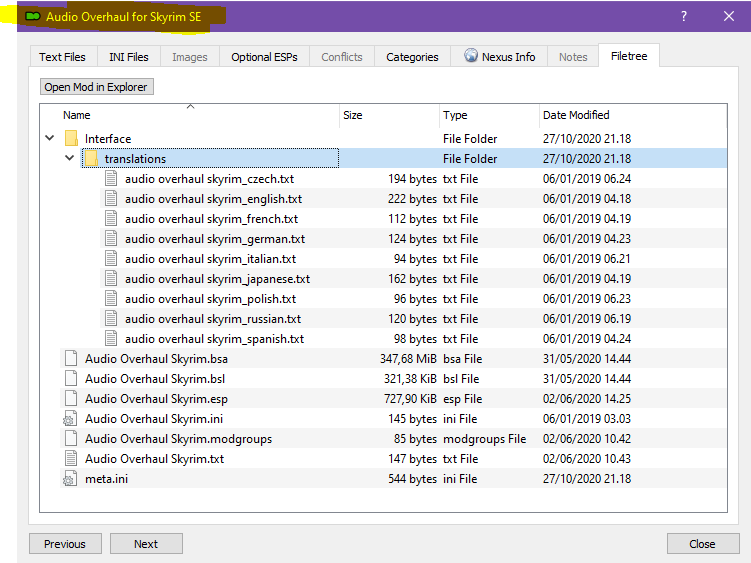Screen dimensions: 751x563
Task: Select Audio Overhaul Skyrim.bsa filename
Action: coord(157,359)
